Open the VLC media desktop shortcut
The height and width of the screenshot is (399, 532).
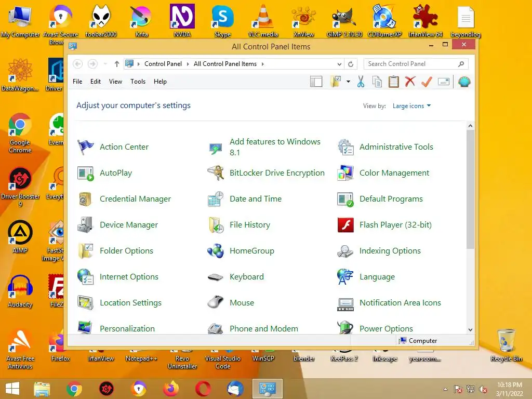pyautogui.click(x=263, y=20)
